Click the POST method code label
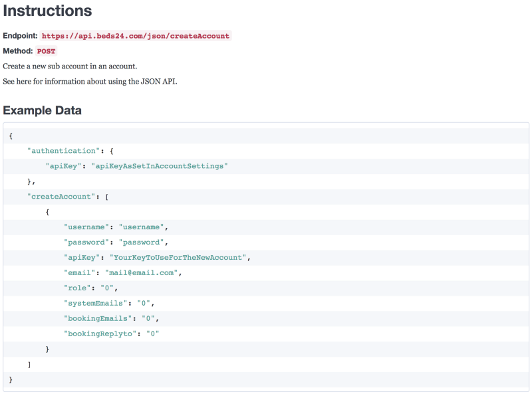Viewport: 532px width, 394px height. coord(47,51)
